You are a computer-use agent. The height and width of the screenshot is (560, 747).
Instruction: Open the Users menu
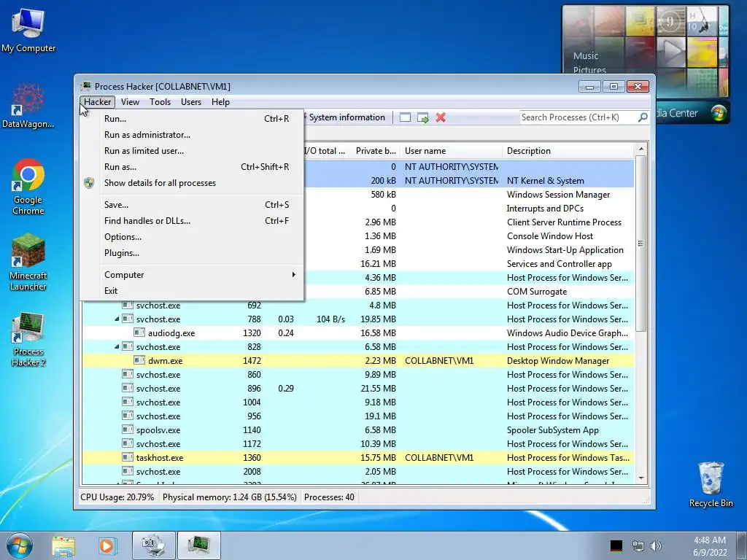pos(190,102)
